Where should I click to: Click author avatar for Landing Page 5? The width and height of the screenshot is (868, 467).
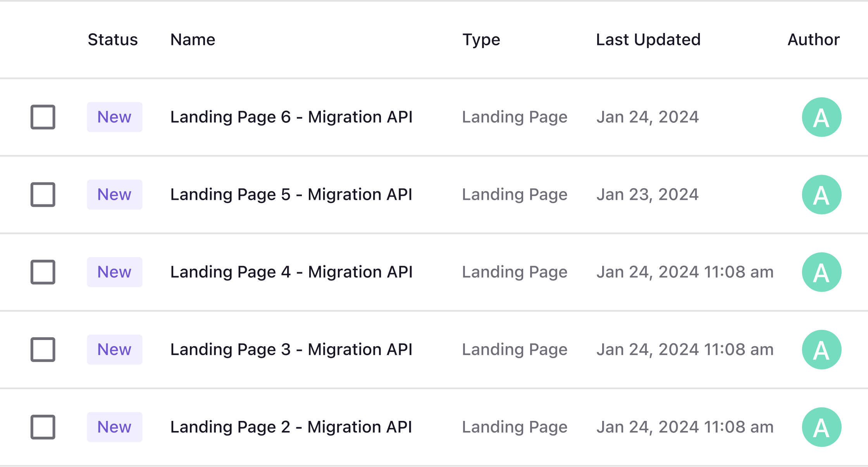[x=821, y=194]
